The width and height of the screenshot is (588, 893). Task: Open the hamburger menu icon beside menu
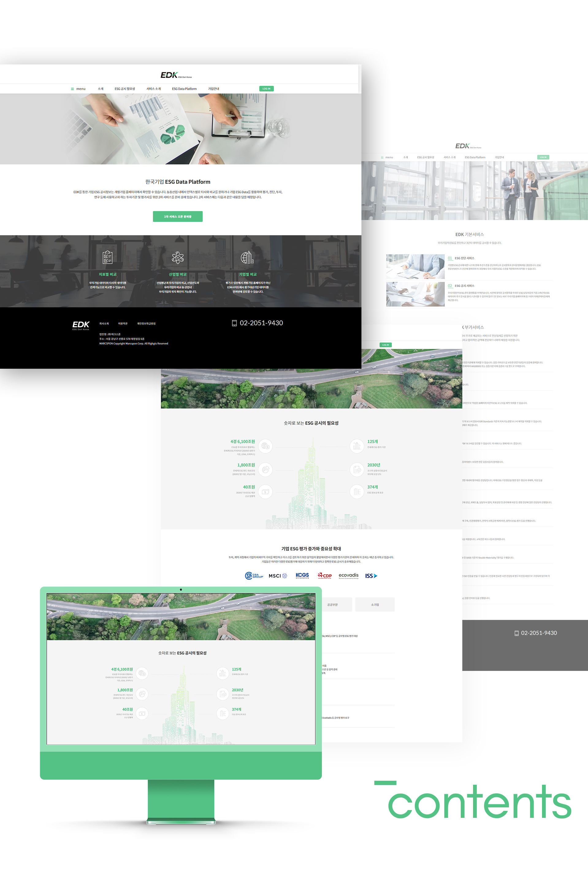[72, 89]
